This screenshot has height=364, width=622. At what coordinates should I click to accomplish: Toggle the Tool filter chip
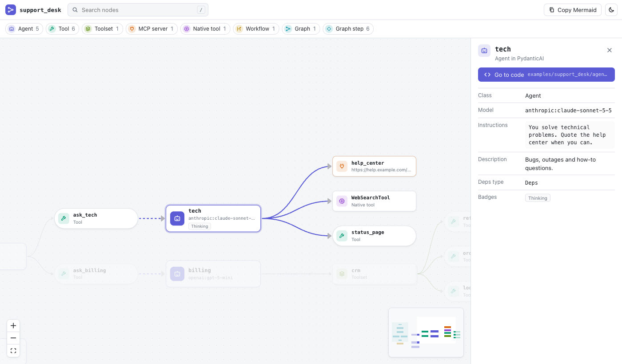[63, 29]
